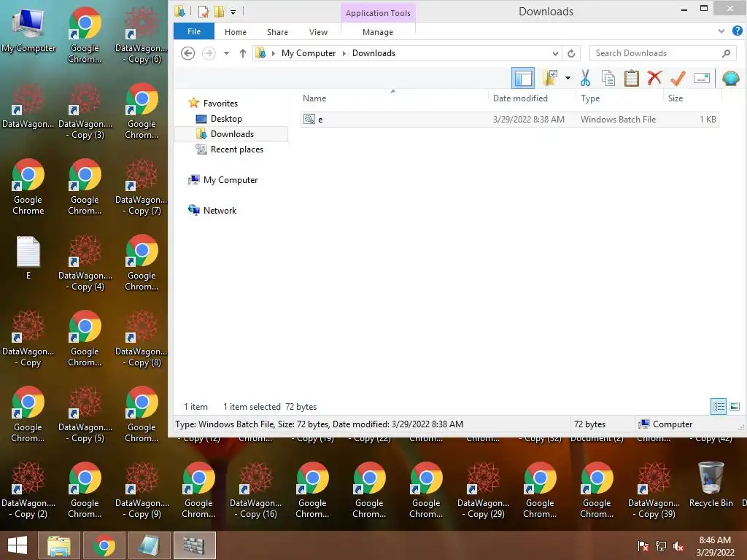Select the text file E on desktop
This screenshot has width=747, height=560.
pos(28,257)
